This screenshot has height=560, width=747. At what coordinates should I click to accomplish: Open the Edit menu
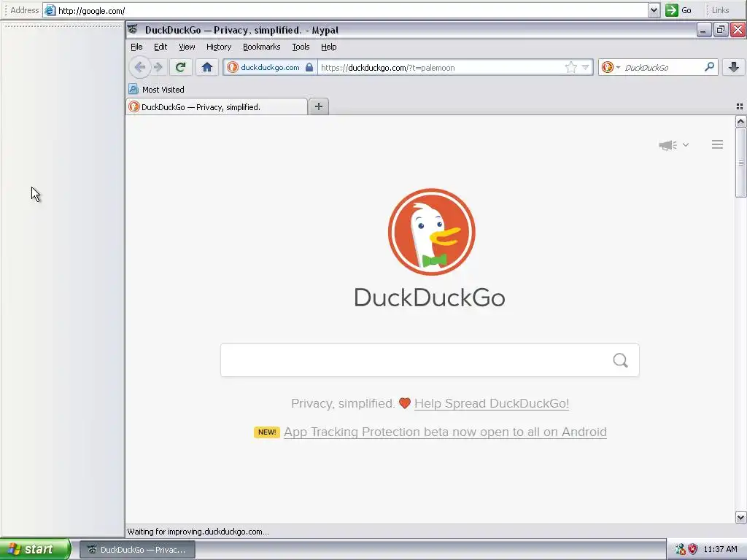tap(160, 47)
